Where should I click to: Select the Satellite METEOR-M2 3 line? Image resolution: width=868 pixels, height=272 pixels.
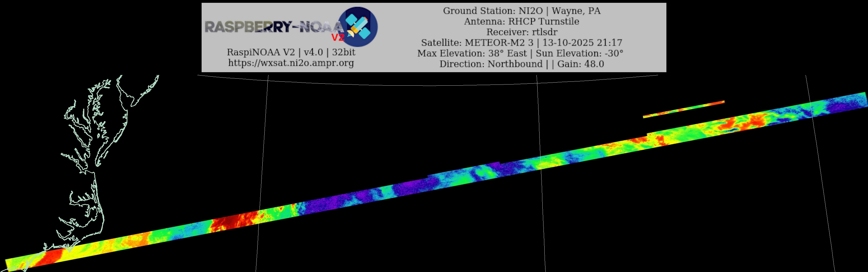tap(521, 43)
